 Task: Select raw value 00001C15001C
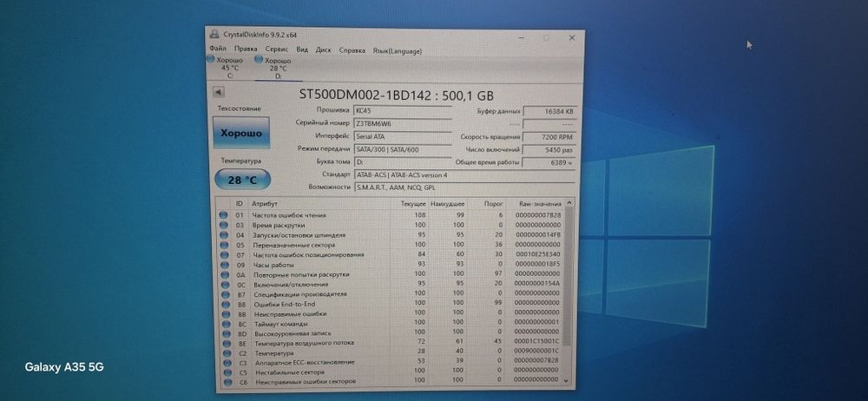click(537, 344)
